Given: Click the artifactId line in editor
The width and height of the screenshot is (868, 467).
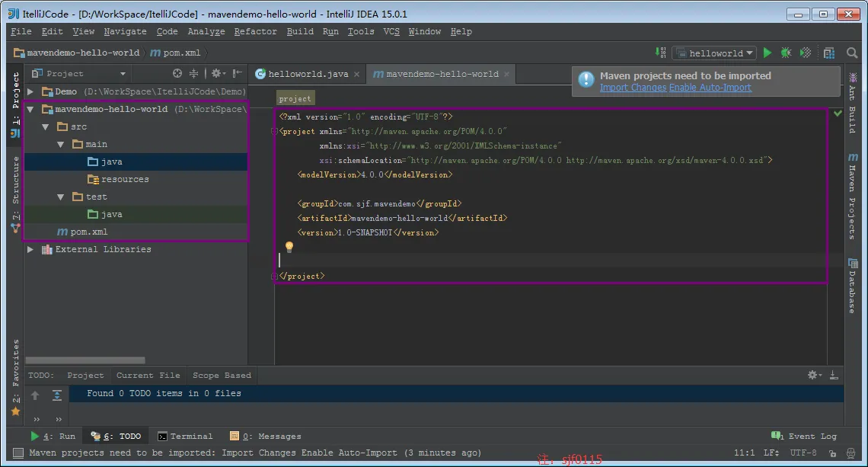Looking at the screenshot, I should point(402,219).
